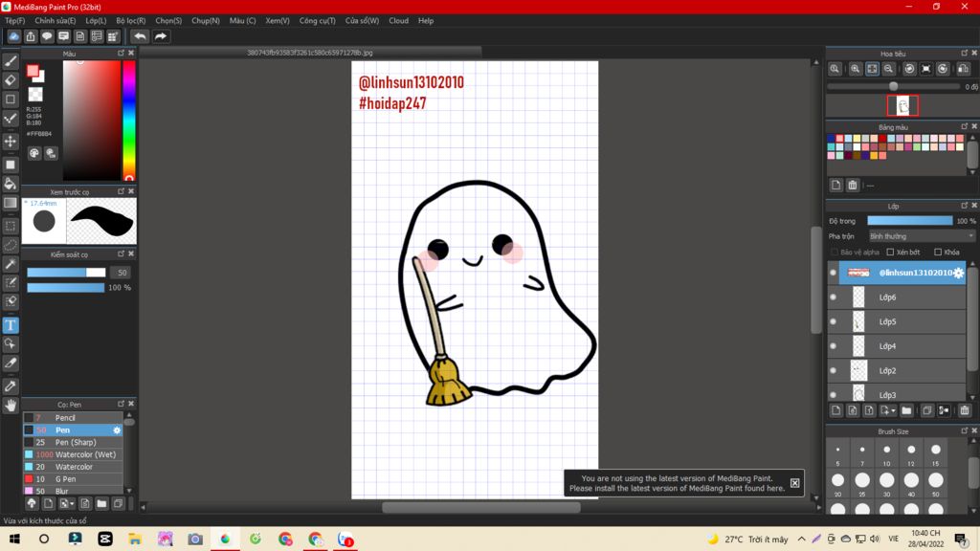Toggle visibility of layer Lớp5
This screenshot has width=980, height=551.
click(x=834, y=321)
